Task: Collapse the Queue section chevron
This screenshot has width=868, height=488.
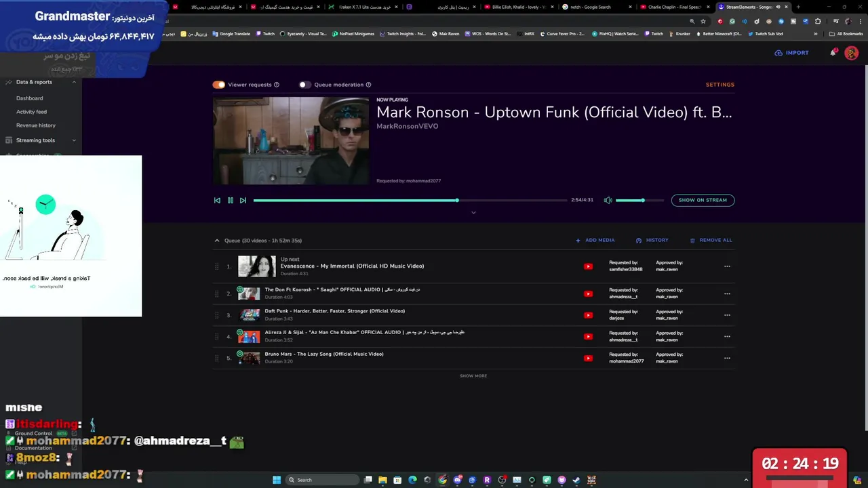Action: 217,241
